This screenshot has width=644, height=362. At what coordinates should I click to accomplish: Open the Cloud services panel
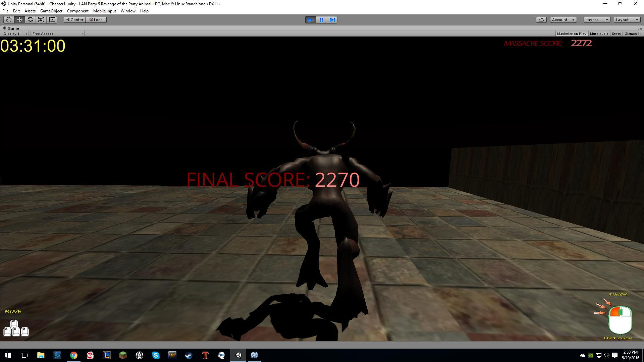[x=541, y=20]
